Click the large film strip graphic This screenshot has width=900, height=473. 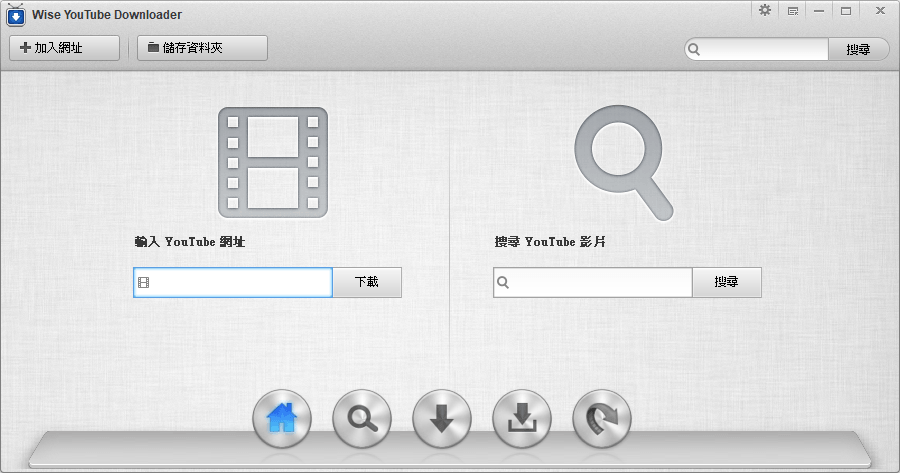[x=273, y=162]
